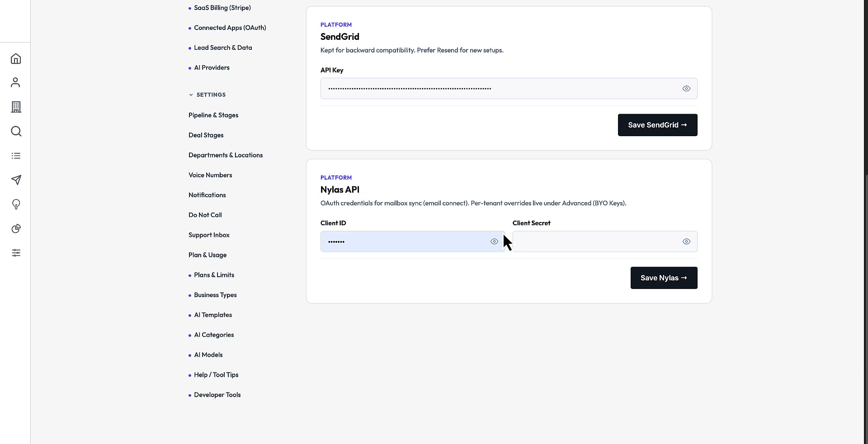Show the Nylas Client Secret value
Image resolution: width=868 pixels, height=444 pixels.
(686, 241)
